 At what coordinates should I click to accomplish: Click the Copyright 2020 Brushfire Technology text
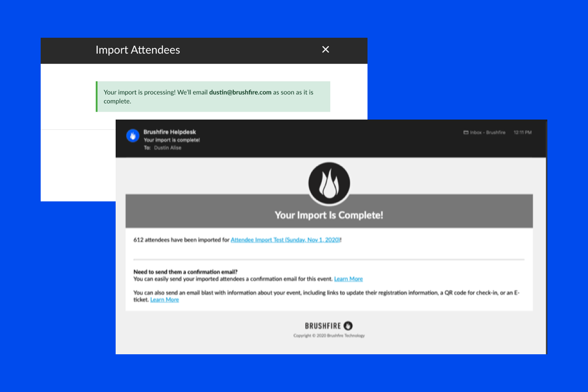pos(329,336)
